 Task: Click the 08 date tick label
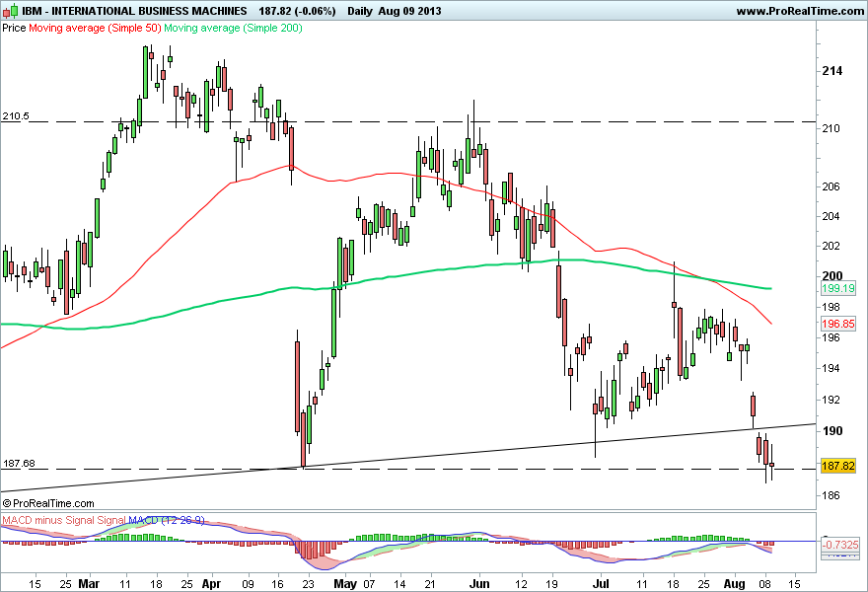click(765, 584)
